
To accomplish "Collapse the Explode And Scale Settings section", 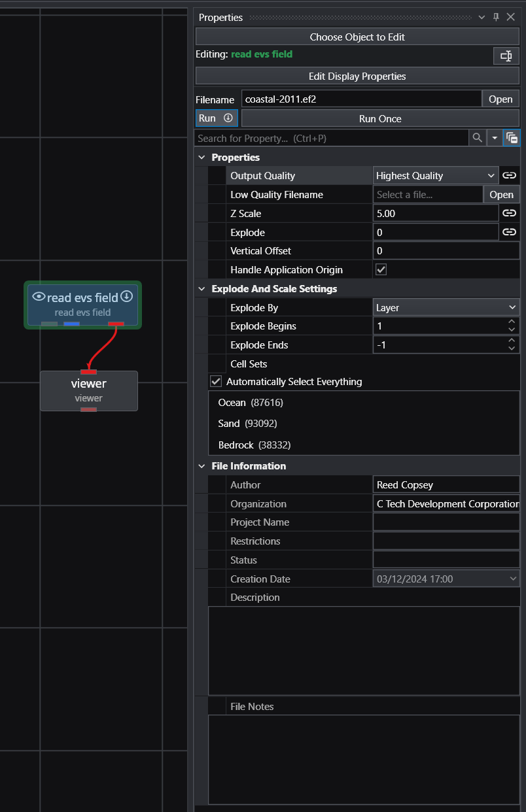I will 202,289.
